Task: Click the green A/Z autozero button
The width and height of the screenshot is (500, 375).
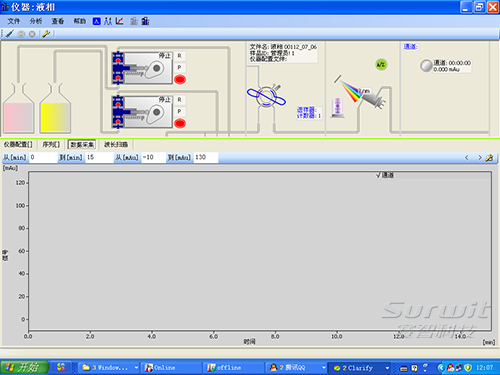Action: [381, 65]
